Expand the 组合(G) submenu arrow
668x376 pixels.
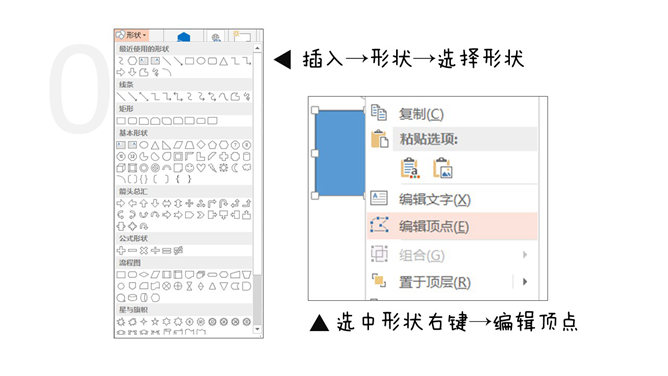tap(525, 255)
